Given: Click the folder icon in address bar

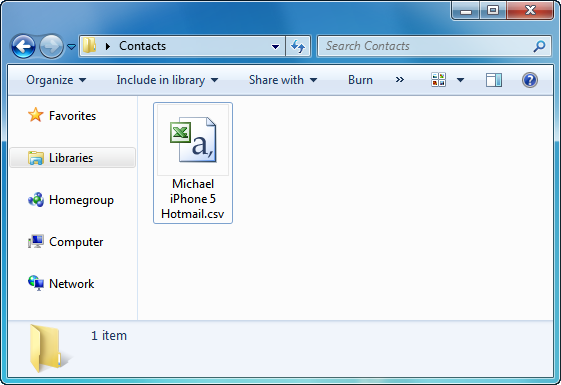Looking at the screenshot, I should (89, 45).
